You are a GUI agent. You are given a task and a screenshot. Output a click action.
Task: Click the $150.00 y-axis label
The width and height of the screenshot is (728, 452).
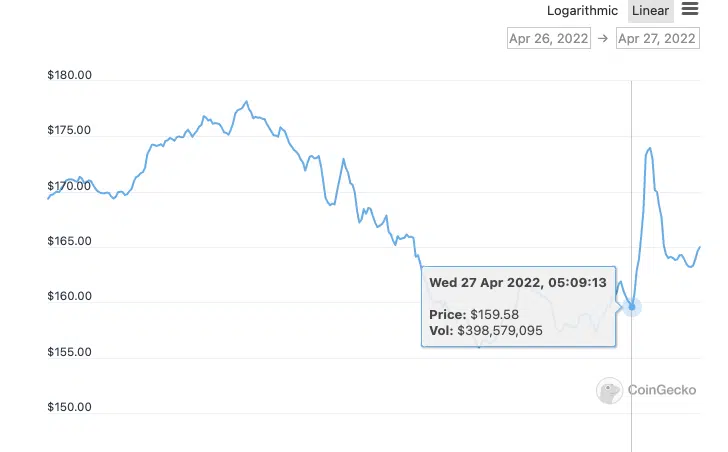click(69, 408)
